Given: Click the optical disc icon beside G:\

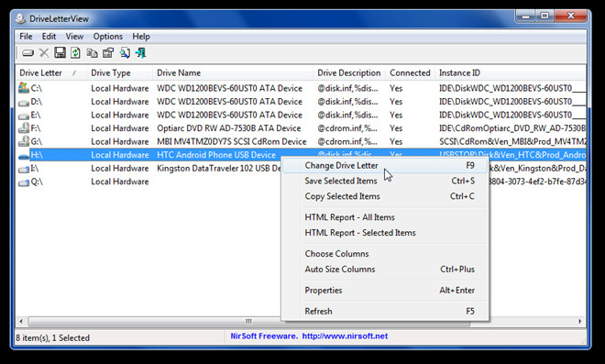Looking at the screenshot, I should click(x=24, y=141).
